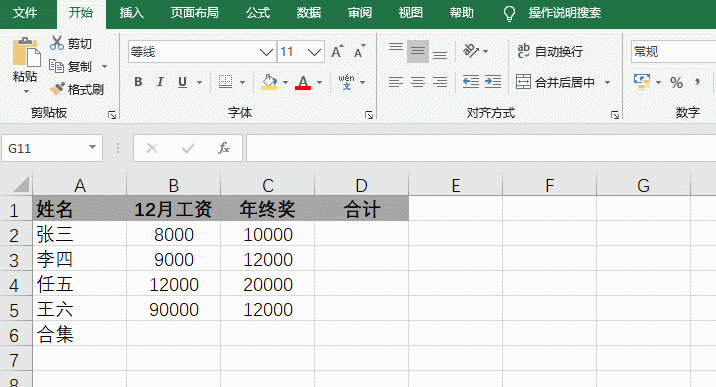Switch to the 数据 tab

pos(309,13)
